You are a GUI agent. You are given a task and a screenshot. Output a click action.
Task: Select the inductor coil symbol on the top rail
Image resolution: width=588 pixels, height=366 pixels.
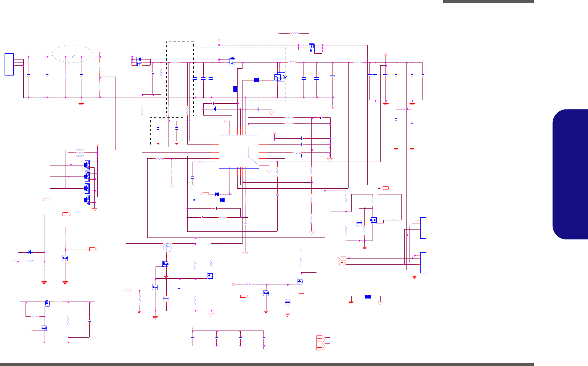point(291,62)
